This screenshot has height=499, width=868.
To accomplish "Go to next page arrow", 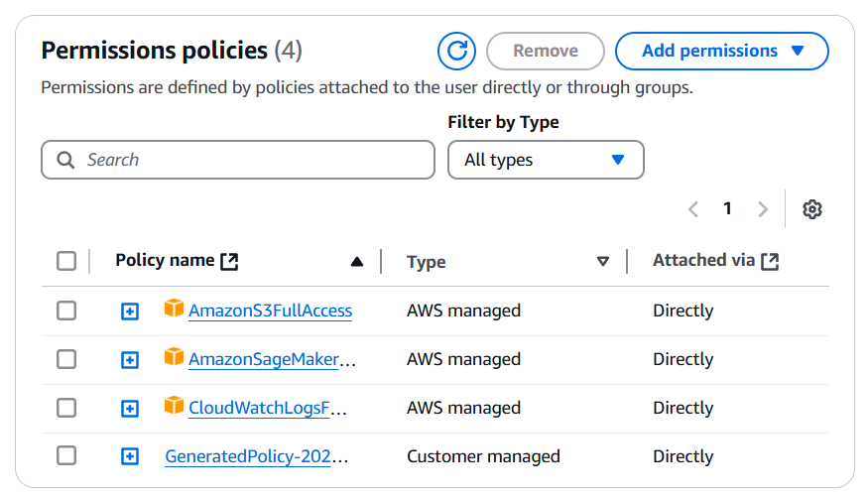I will 763,209.
